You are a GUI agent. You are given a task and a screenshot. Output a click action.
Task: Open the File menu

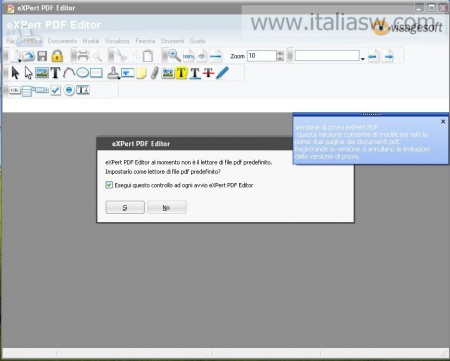click(x=11, y=41)
